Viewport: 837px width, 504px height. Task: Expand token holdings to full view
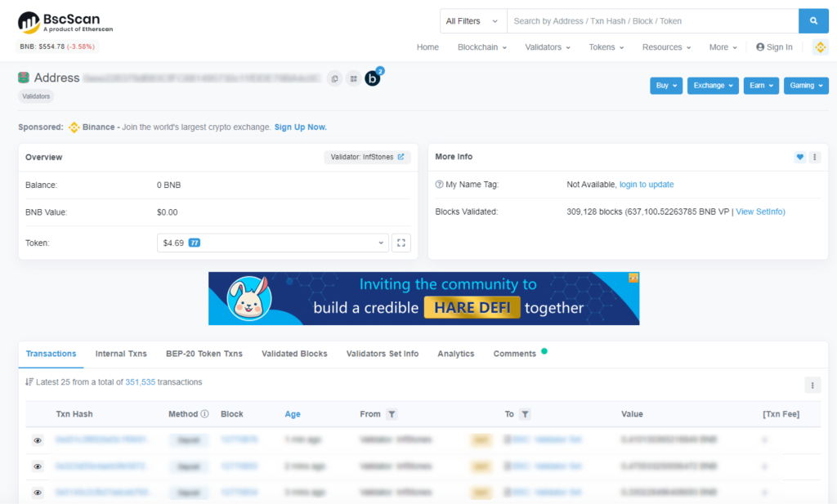point(401,243)
